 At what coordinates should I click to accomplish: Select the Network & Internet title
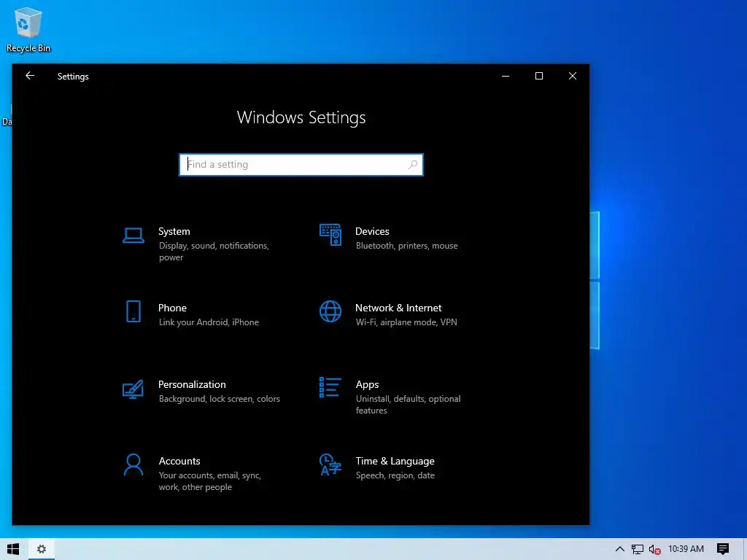tap(398, 308)
